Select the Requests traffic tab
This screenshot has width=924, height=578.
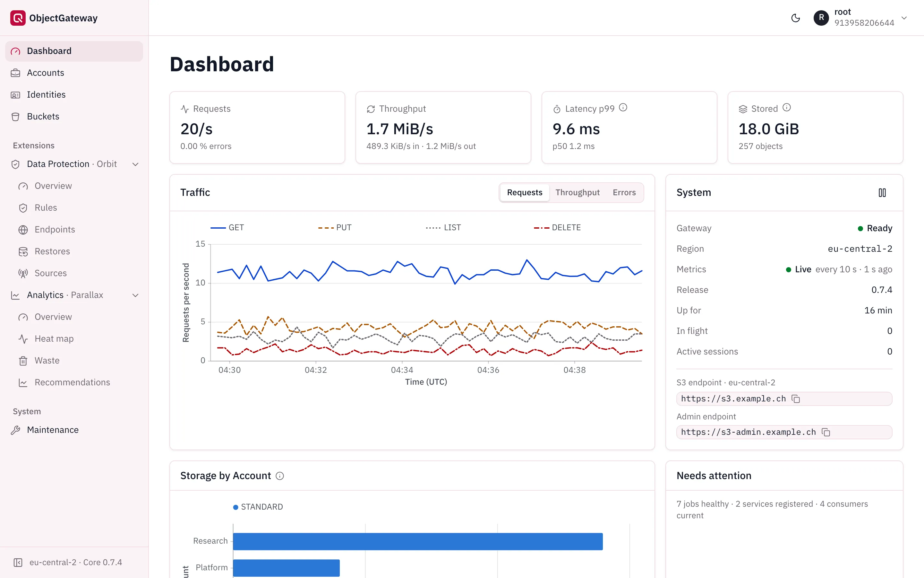[524, 192]
